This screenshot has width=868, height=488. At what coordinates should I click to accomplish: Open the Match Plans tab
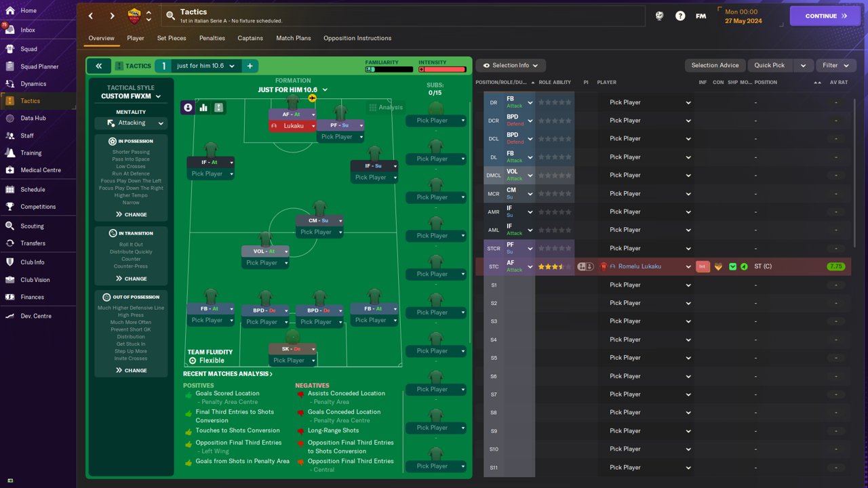point(294,38)
